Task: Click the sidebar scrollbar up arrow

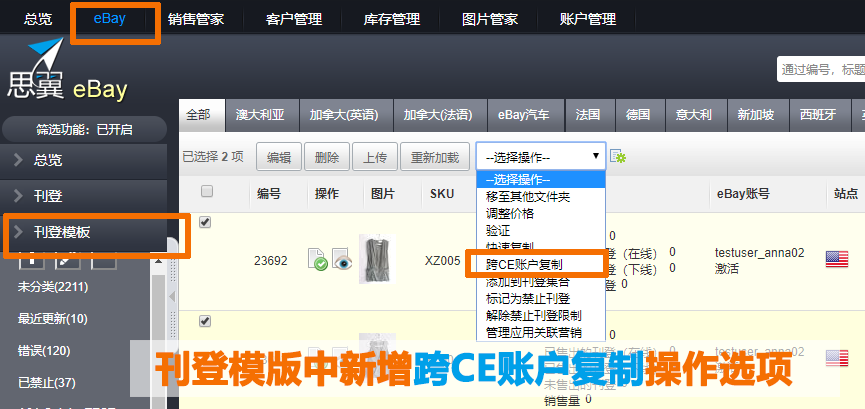Action: [x=159, y=260]
